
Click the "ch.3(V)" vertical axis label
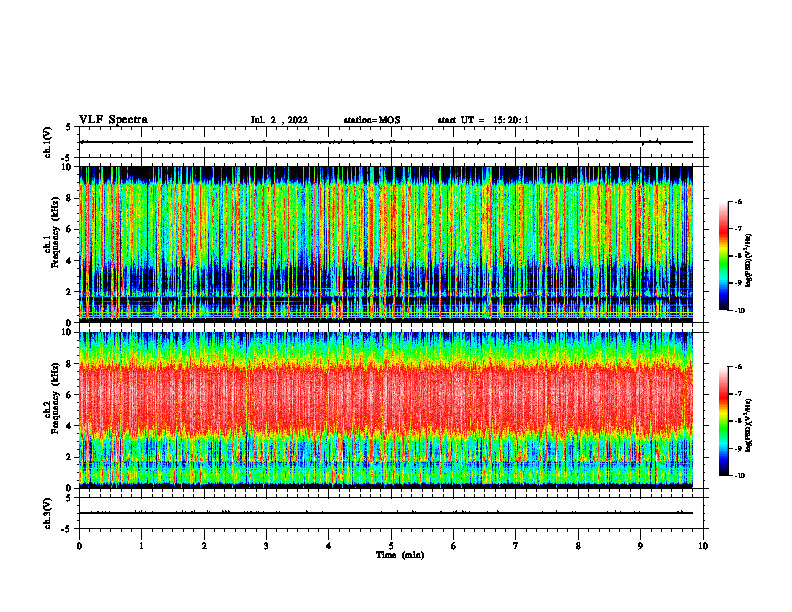[x=47, y=513]
